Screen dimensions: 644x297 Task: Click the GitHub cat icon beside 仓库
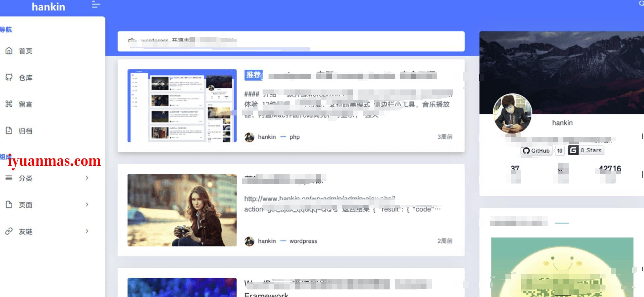coord(9,77)
